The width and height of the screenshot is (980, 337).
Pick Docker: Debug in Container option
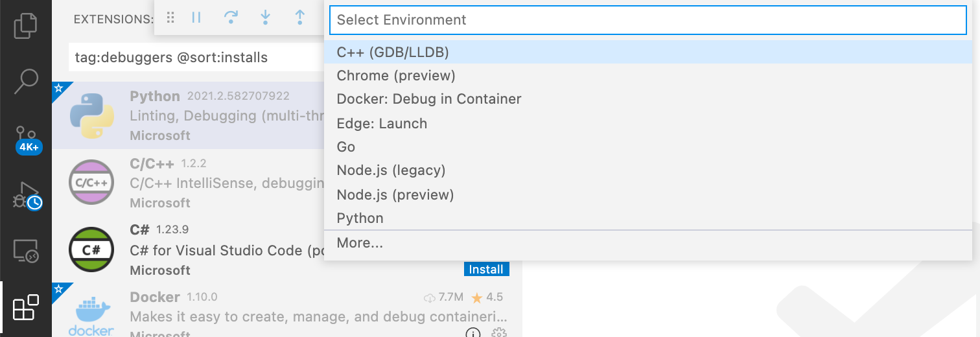point(429,99)
